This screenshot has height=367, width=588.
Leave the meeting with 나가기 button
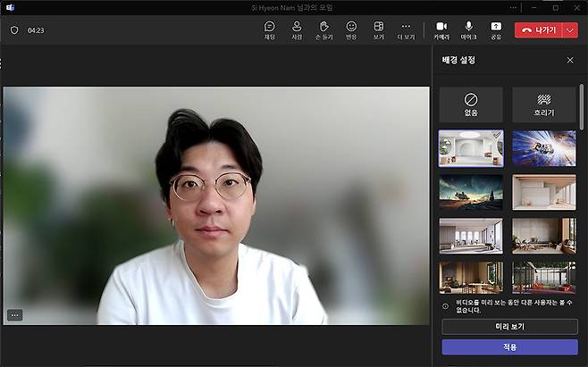tap(538, 30)
